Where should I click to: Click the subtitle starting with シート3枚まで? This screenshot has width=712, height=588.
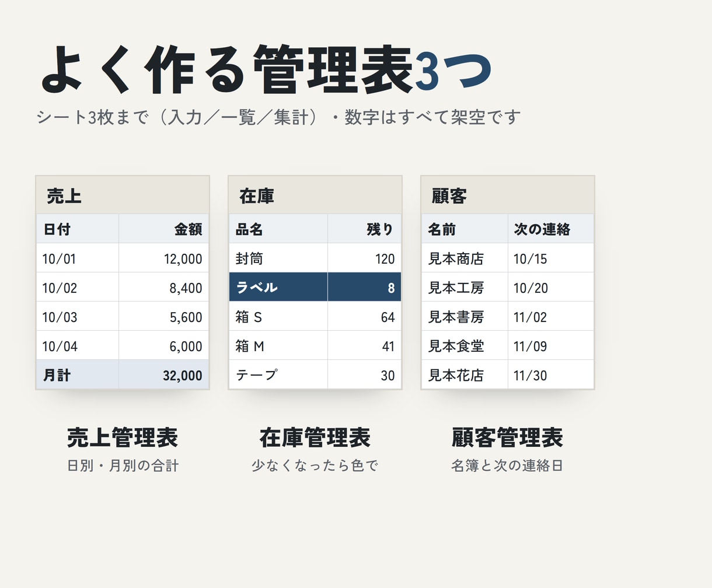point(278,117)
